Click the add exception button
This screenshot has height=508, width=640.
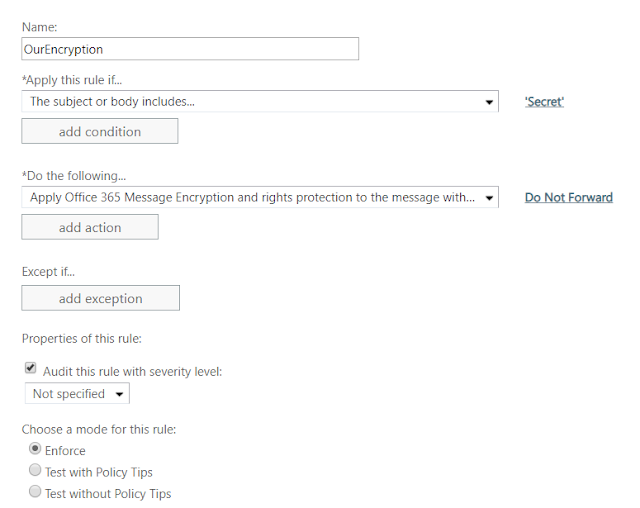click(100, 298)
